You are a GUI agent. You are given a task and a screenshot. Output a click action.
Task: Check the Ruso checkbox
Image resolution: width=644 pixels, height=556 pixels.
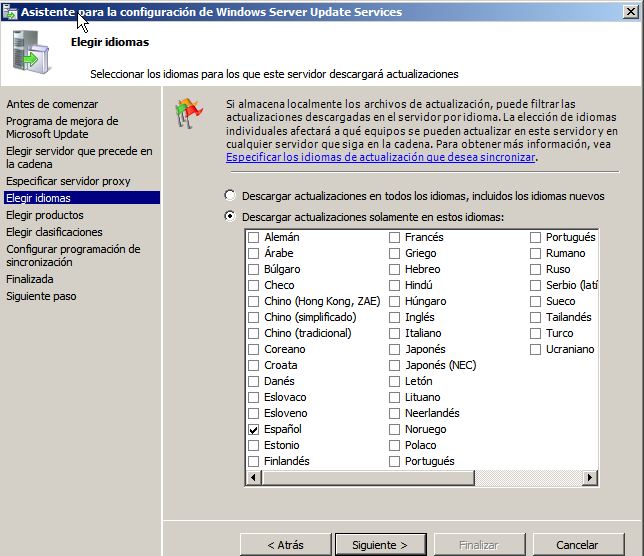[x=535, y=269]
